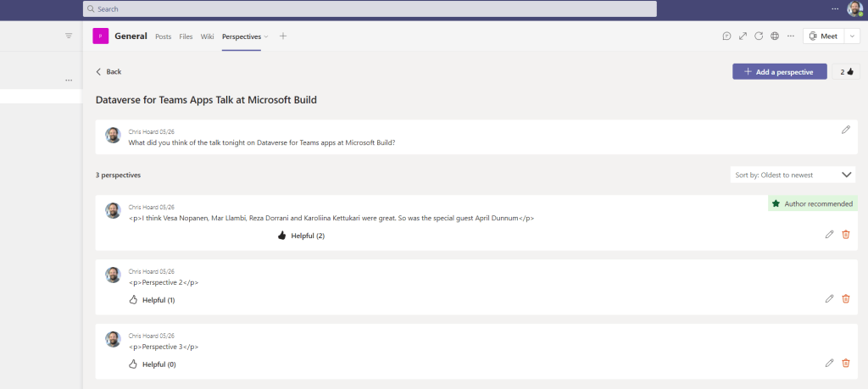
Task: Open tab in website via globe icon
Action: click(x=775, y=36)
